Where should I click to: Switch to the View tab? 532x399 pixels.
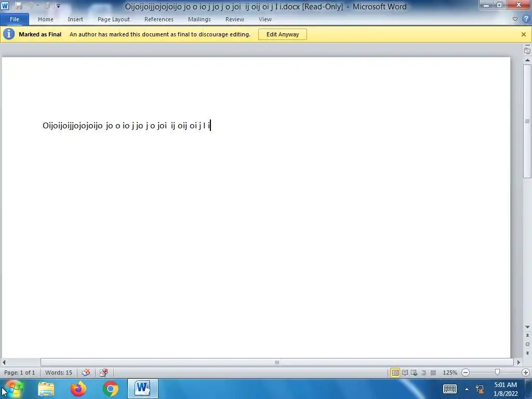(x=265, y=19)
